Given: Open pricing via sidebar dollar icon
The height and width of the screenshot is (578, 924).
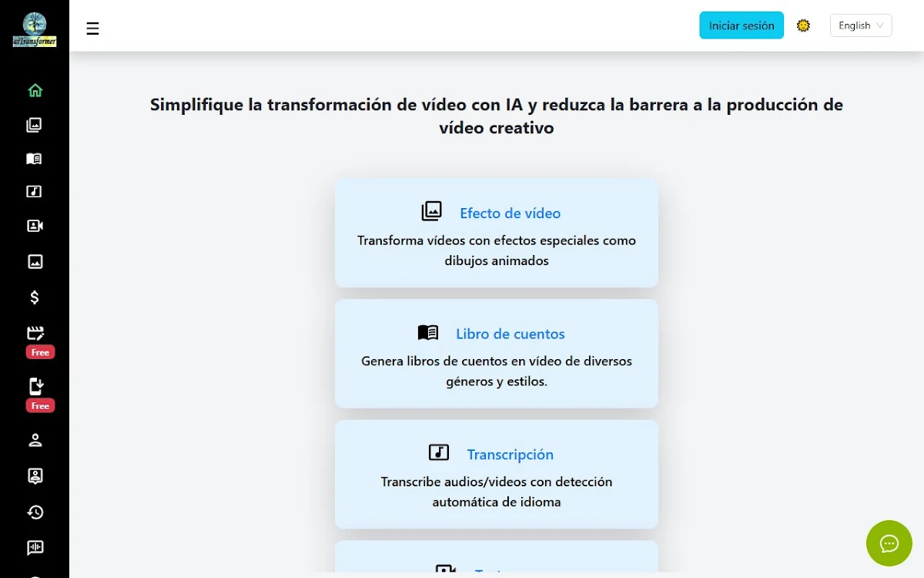Looking at the screenshot, I should [35, 297].
